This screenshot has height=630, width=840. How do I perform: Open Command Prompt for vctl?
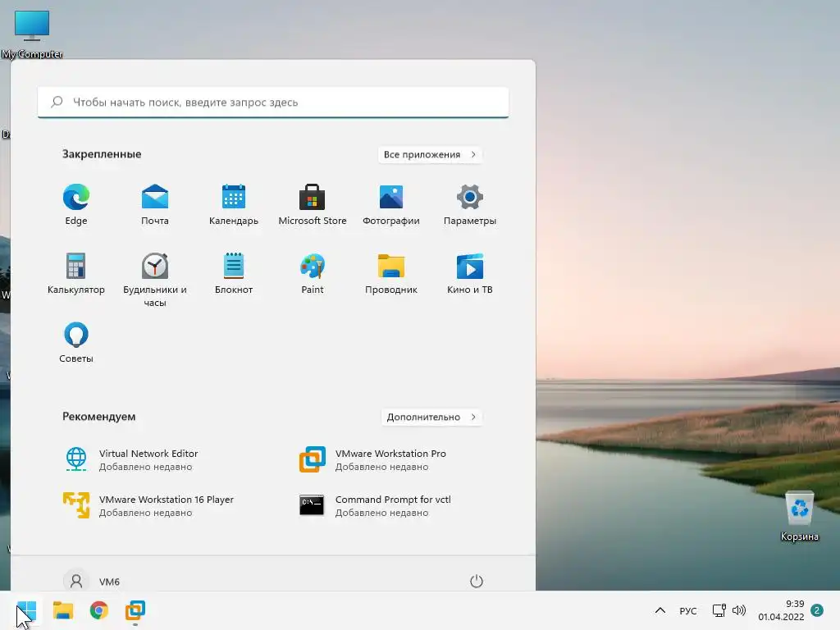[x=375, y=505]
